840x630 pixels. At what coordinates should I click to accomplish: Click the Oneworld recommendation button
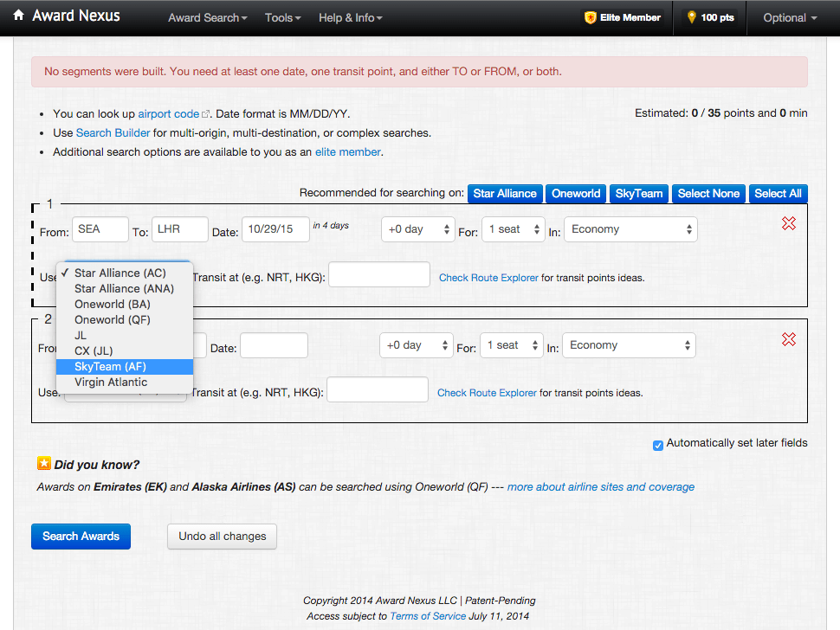(576, 193)
